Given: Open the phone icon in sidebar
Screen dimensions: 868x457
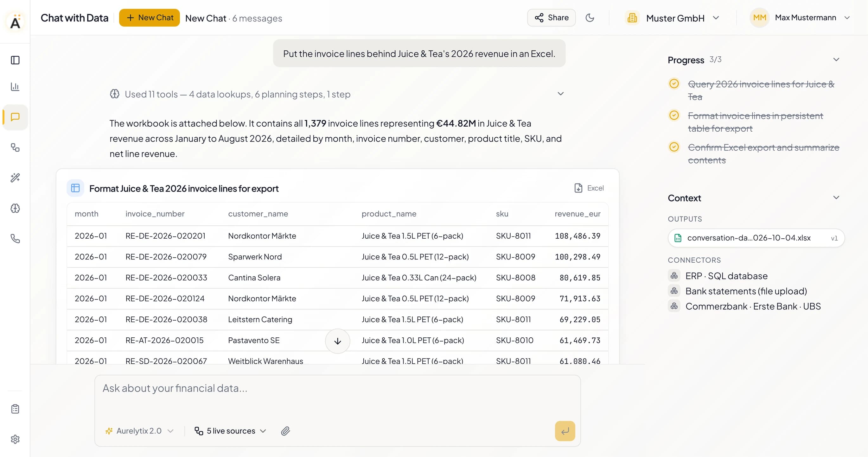Looking at the screenshot, I should click(15, 239).
